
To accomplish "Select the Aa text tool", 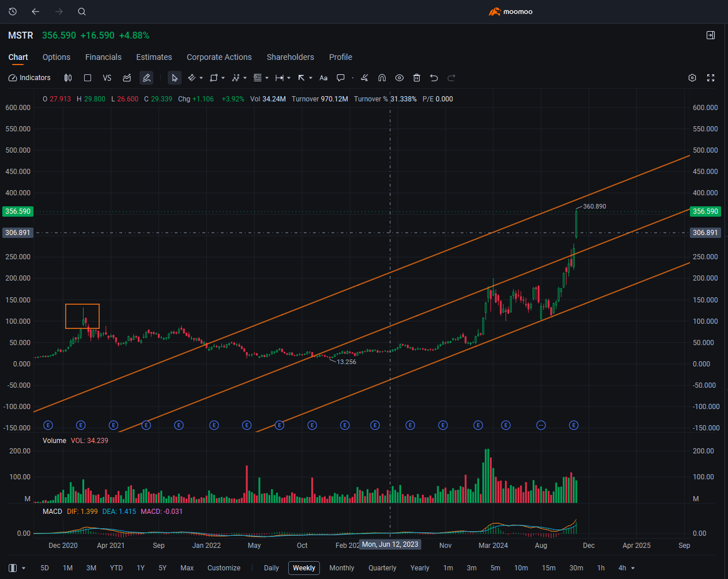I will pos(323,78).
